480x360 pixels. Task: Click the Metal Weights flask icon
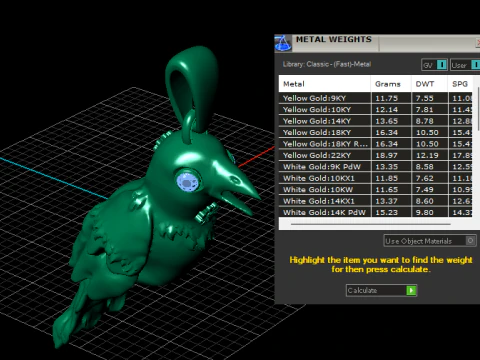point(283,43)
